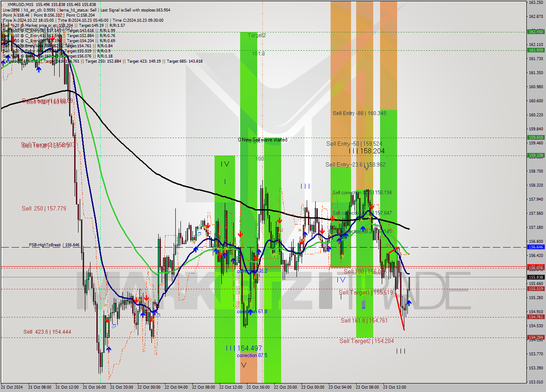
Task: Click the 'correction 61.8' blue label
Action: [252, 311]
